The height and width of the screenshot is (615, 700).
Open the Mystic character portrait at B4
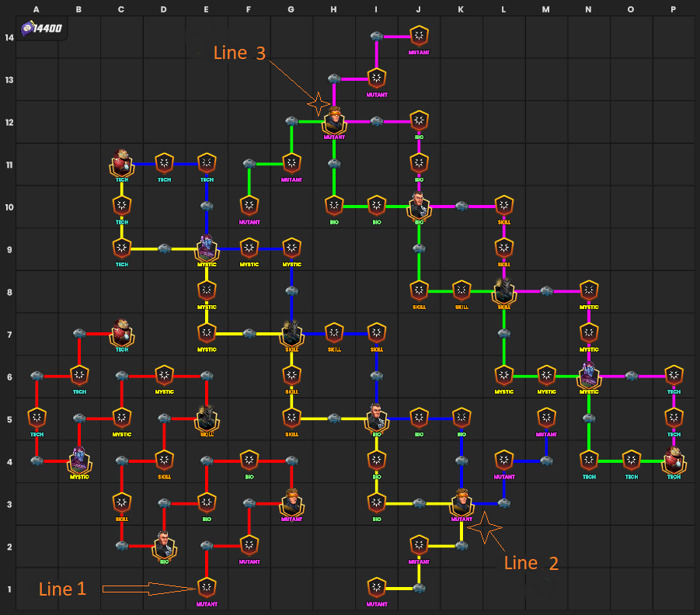(x=79, y=460)
